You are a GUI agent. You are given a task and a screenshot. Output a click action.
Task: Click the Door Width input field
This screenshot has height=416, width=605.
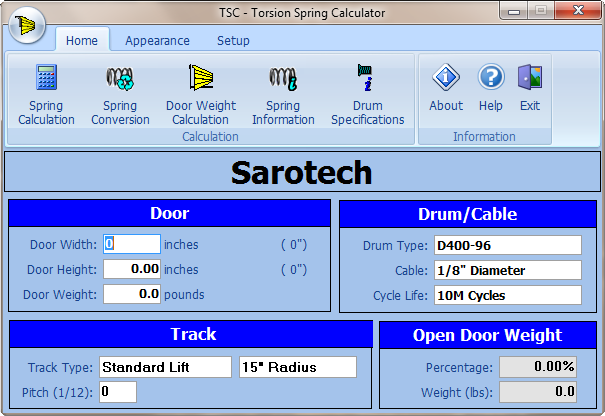pos(132,244)
